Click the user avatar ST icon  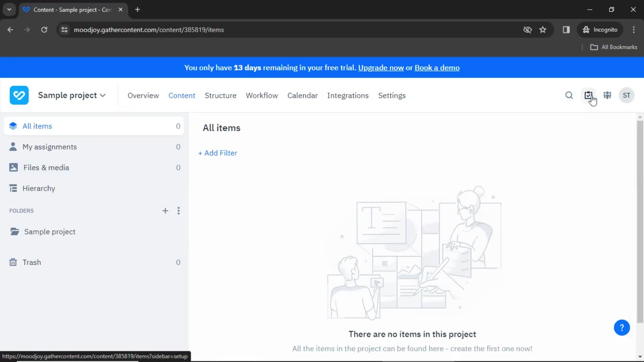[627, 95]
